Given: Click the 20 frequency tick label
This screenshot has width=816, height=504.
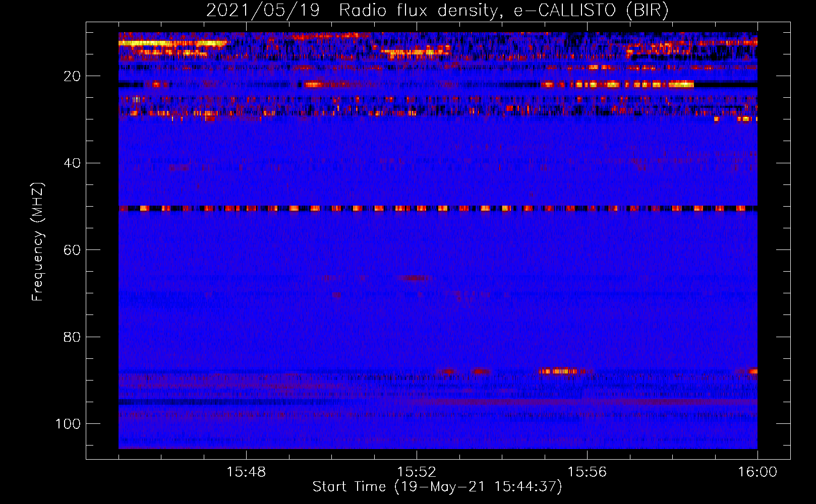Looking at the screenshot, I should point(72,77).
